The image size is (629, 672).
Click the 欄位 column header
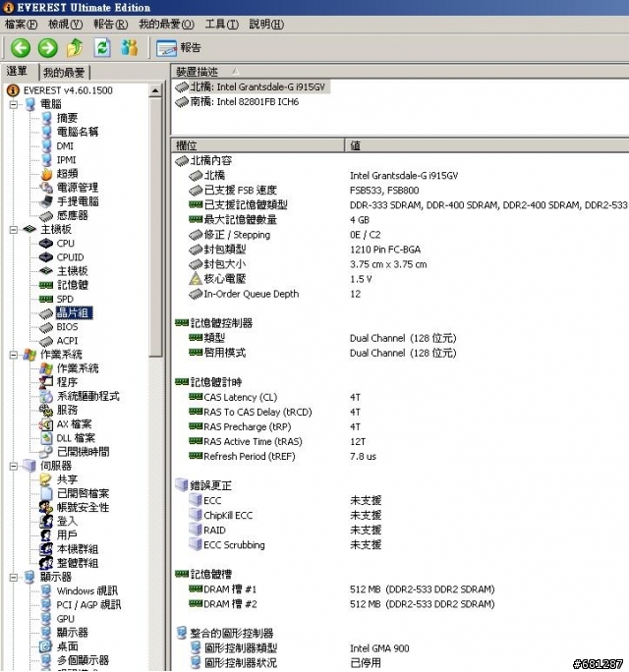point(257,145)
